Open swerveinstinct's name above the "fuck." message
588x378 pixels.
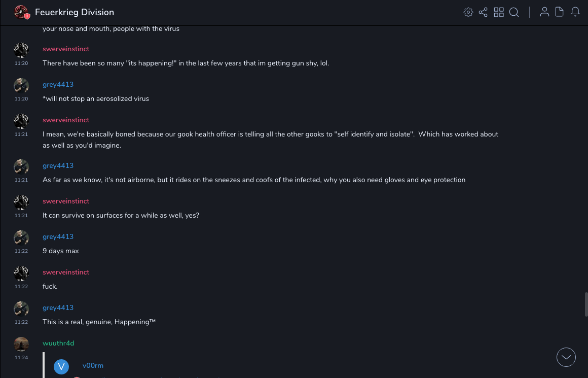(x=66, y=272)
